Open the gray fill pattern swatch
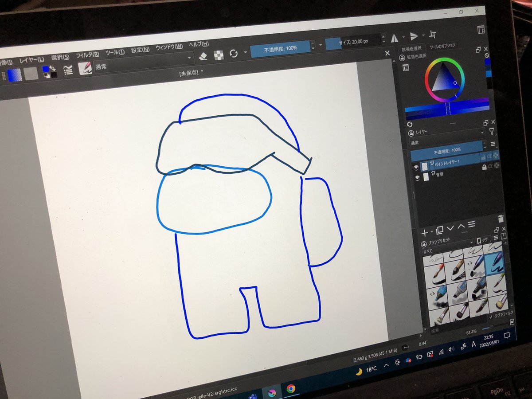Screen dimensions: 532x399 (x=31, y=74)
